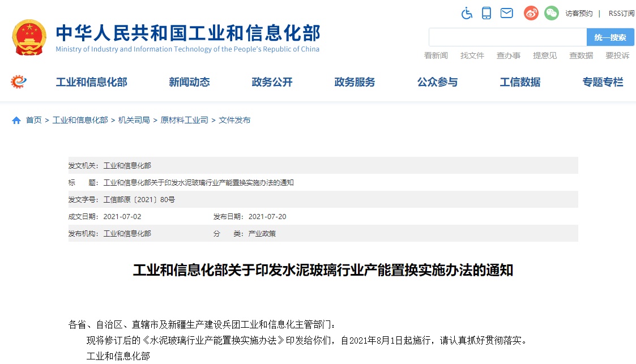Click the bold article headline
Image resolution: width=636 pixels, height=364 pixels.
(323, 271)
